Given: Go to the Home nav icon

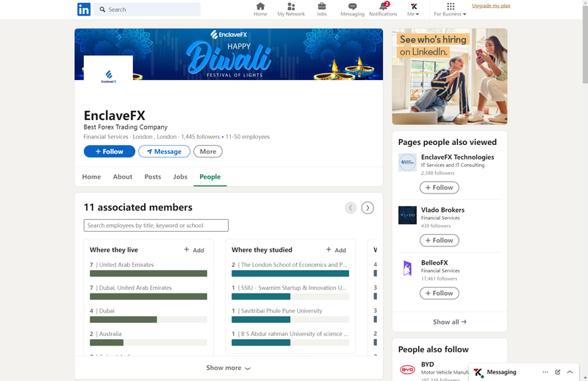Looking at the screenshot, I should click(260, 10).
